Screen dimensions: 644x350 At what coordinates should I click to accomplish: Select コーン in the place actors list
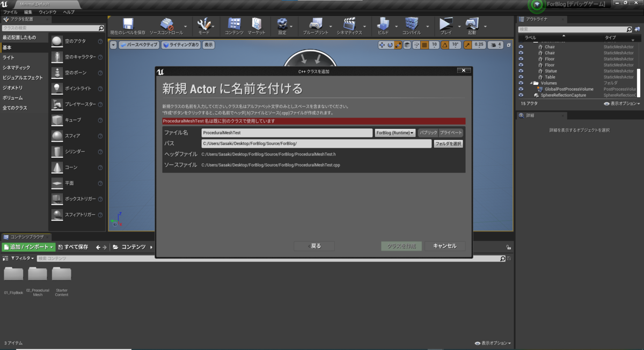(x=77, y=167)
